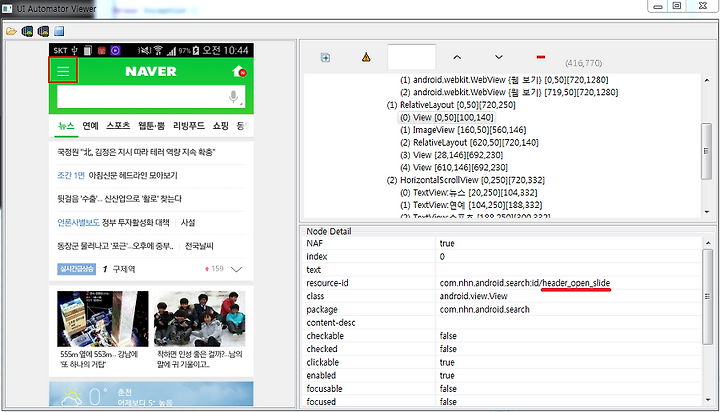Open a saved UI dump with folder icon
This screenshot has height=412, width=720.
point(11,31)
